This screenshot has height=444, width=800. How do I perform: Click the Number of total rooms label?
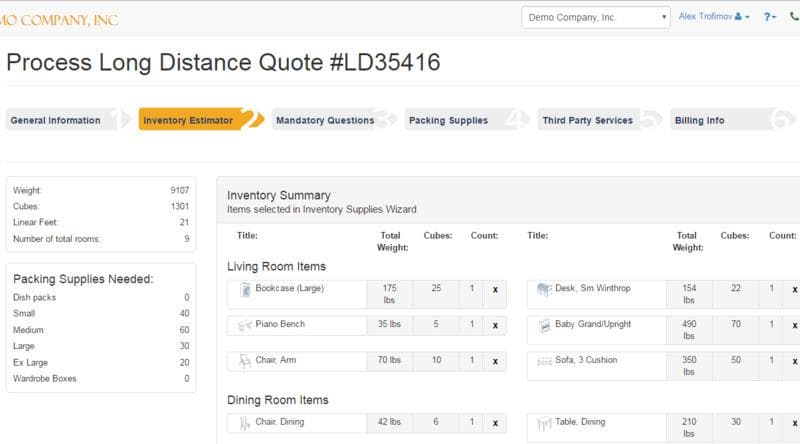click(57, 239)
